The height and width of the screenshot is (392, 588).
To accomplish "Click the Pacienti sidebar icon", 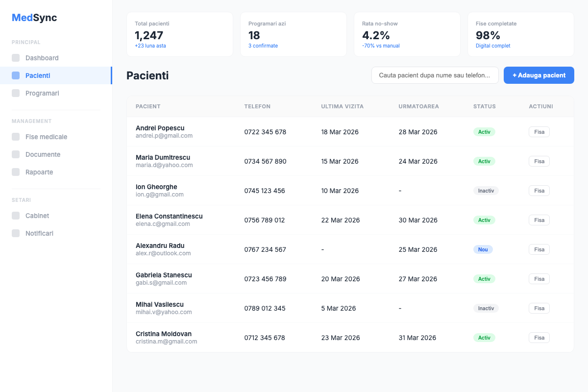I will click(16, 75).
